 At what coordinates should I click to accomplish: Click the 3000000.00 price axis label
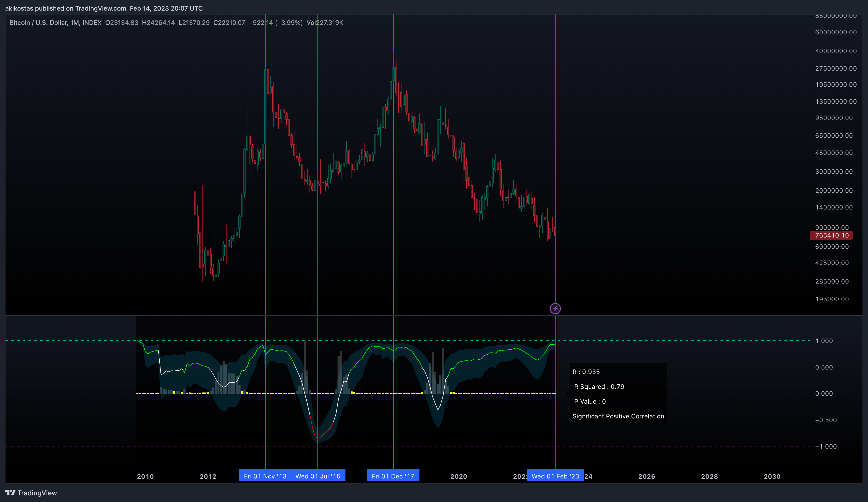[834, 171]
